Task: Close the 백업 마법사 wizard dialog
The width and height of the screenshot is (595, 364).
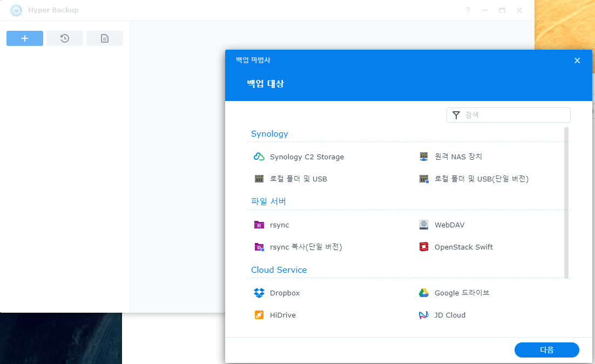Action: pyautogui.click(x=577, y=60)
